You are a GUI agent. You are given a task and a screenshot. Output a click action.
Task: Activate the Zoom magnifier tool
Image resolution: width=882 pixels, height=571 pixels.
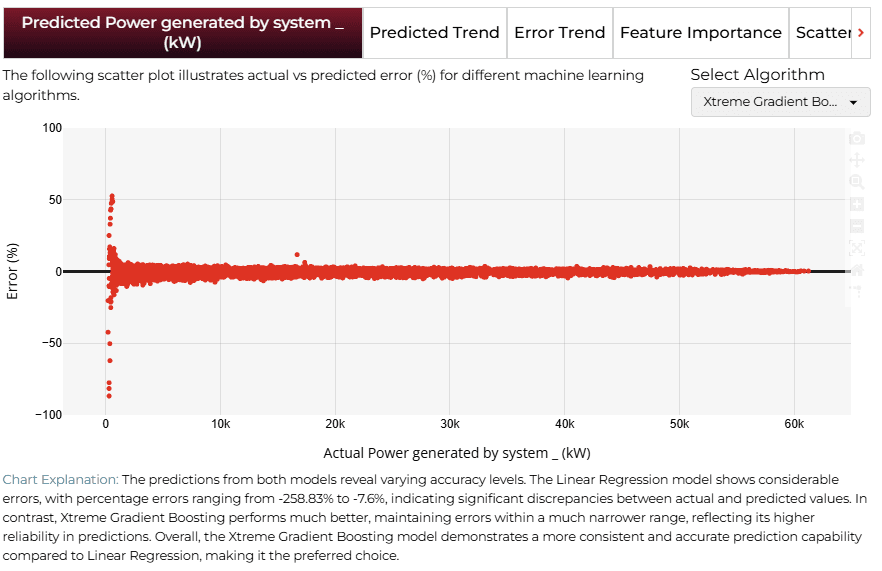coord(857,182)
